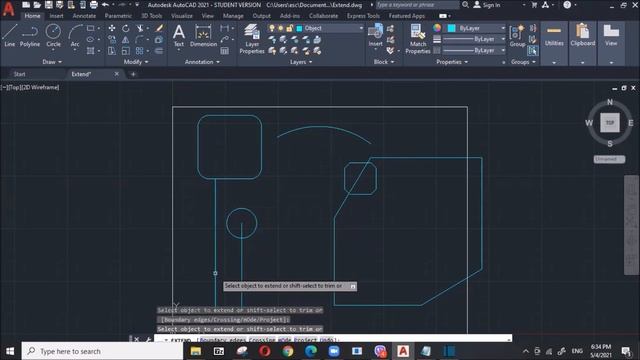Open Google Chrome from the taskbar
640x360 pixels.
pyautogui.click(x=288, y=351)
